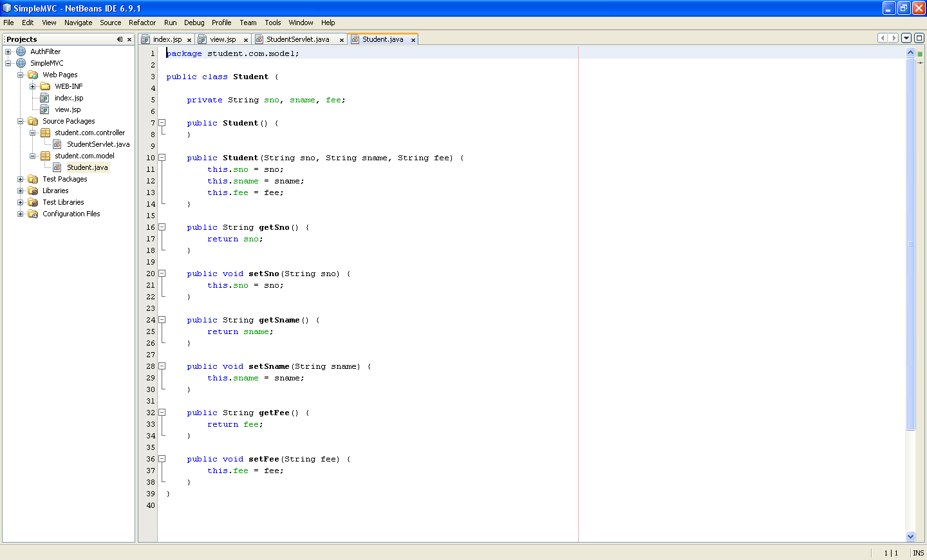
Task: Open the document list dropdown arrow
Action: (906, 37)
